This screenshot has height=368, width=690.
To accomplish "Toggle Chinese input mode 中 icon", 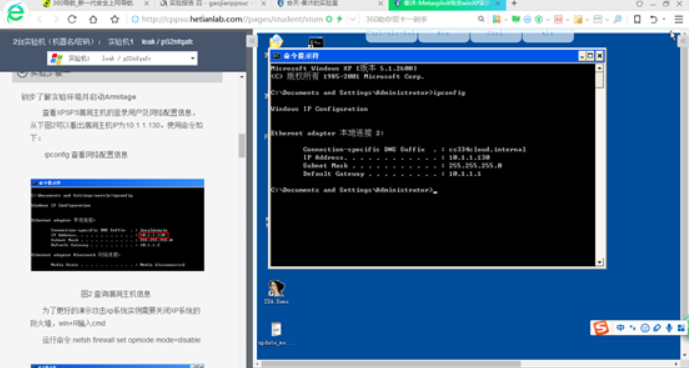I will (620, 328).
